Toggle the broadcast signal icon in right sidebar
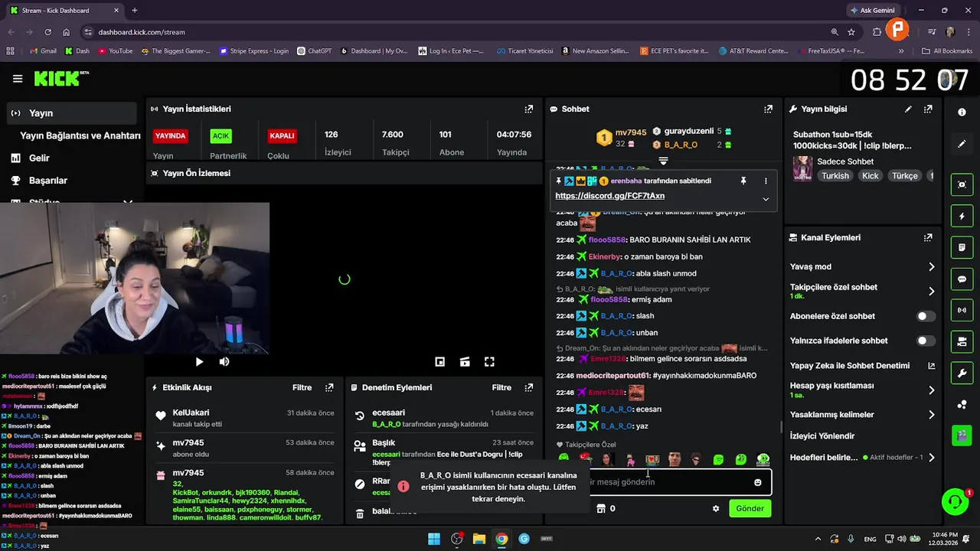Image resolution: width=980 pixels, height=551 pixels. point(962,311)
